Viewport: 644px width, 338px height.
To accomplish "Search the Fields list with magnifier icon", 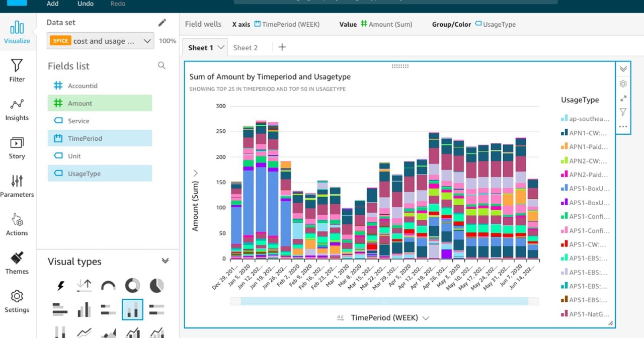I will pyautogui.click(x=162, y=65).
